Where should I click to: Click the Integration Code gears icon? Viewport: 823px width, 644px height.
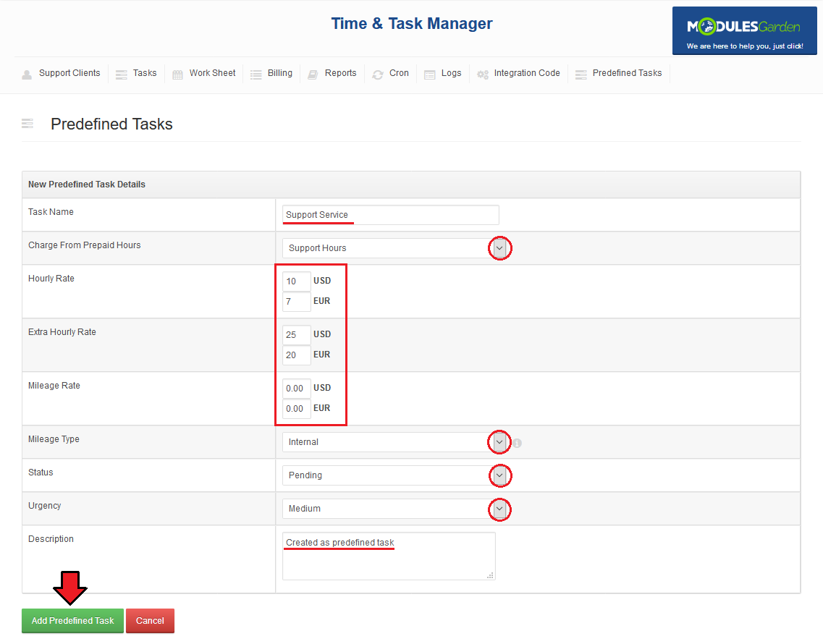click(482, 75)
